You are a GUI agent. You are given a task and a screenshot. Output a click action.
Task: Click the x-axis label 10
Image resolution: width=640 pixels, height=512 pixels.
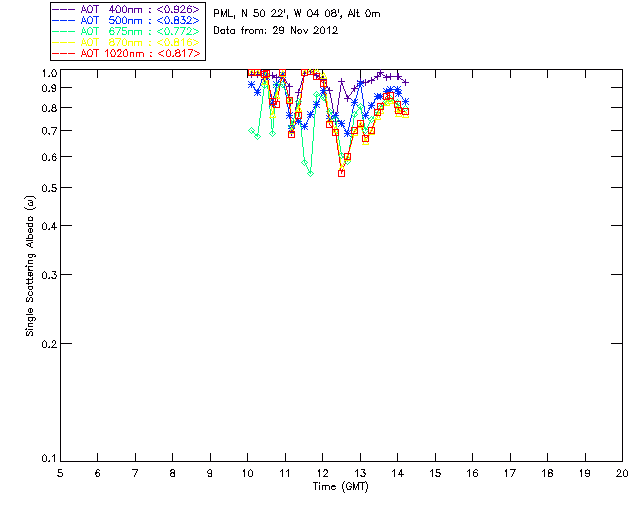pos(247,473)
